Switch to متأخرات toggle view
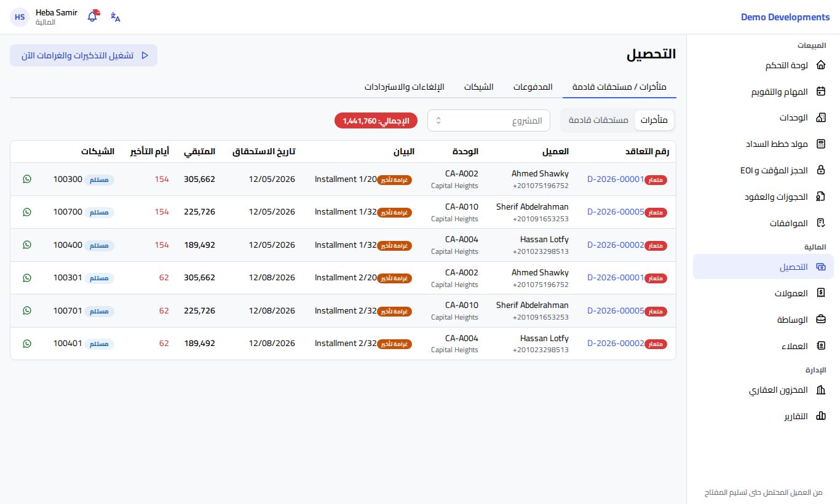 pyautogui.click(x=654, y=120)
